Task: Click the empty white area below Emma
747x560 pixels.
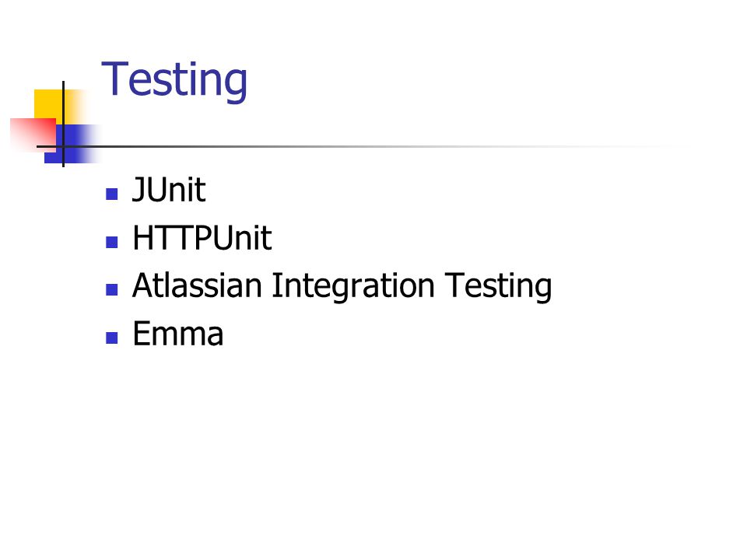Action: (x=372, y=453)
